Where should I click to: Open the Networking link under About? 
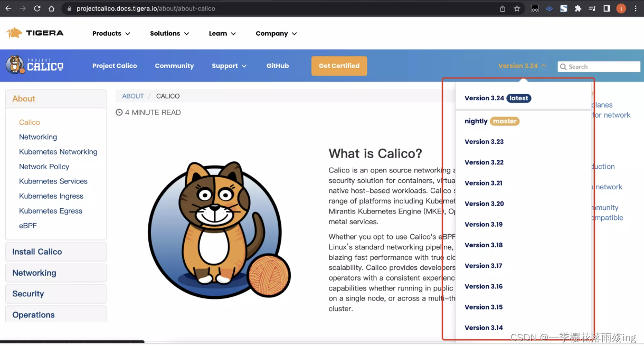point(38,137)
